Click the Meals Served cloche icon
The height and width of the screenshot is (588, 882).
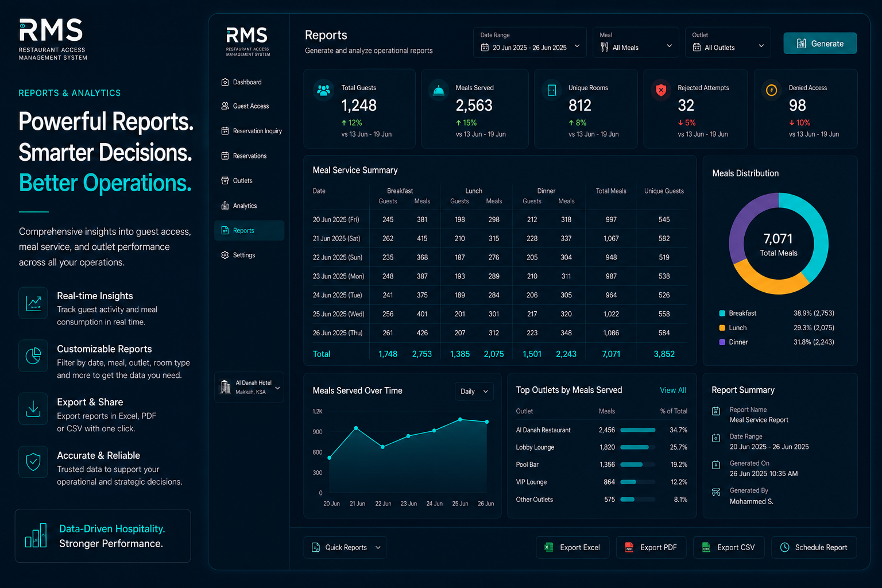[x=439, y=90]
